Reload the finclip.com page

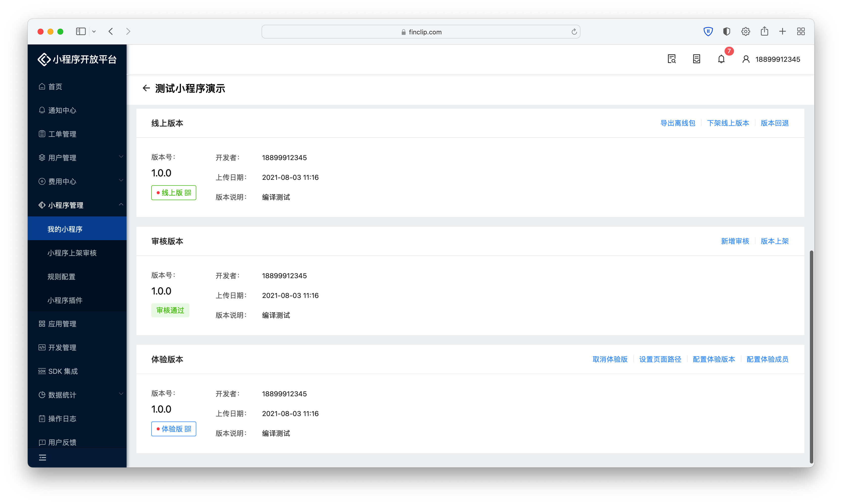pos(574,32)
